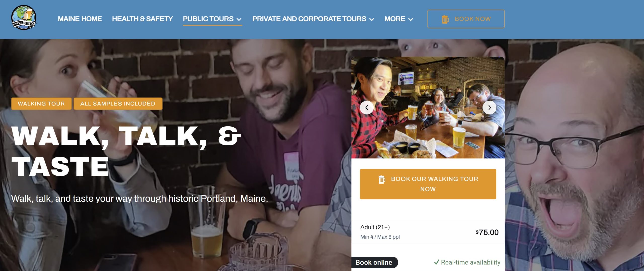The image size is (644, 271).
Task: Open the Maine Home page
Action: [x=80, y=19]
